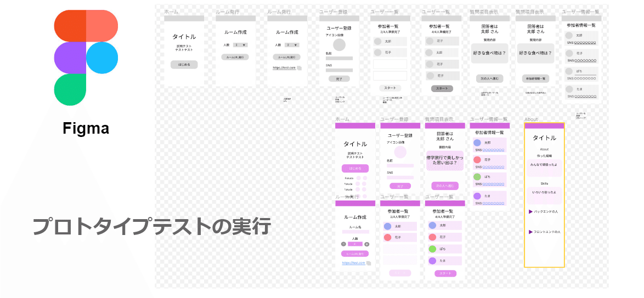This screenshot has height=298, width=644.
Task: Click gray avatar placeholder under アイコン画像
Action: (339, 45)
